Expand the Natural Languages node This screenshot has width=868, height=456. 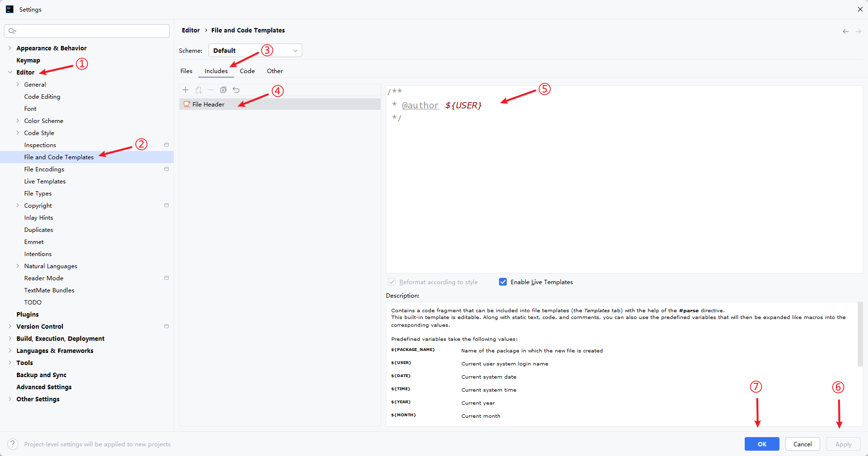click(x=18, y=266)
